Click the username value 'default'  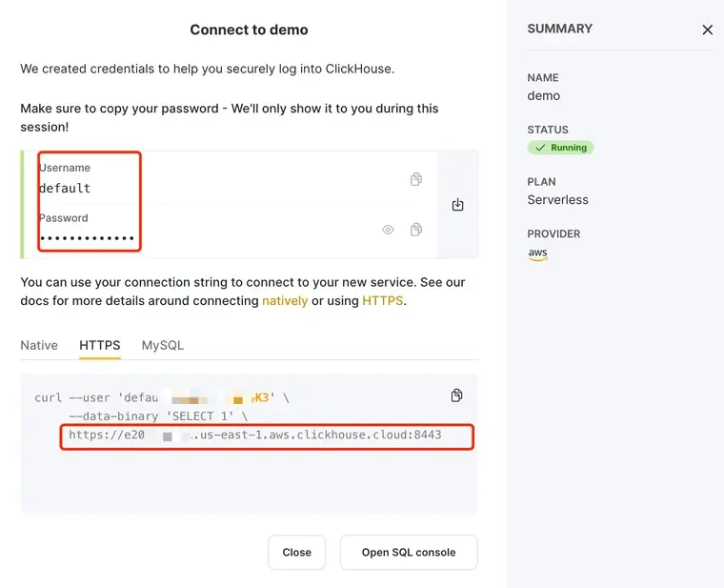tap(65, 189)
